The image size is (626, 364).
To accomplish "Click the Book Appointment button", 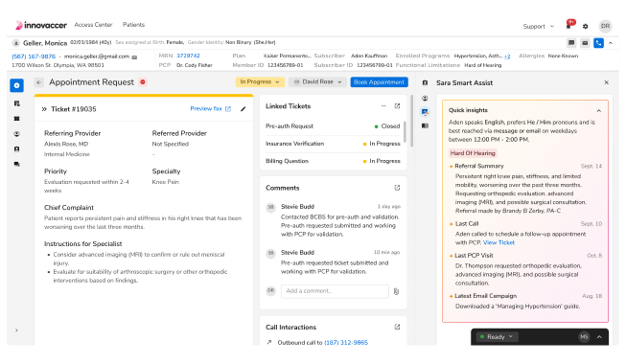I will point(379,81).
